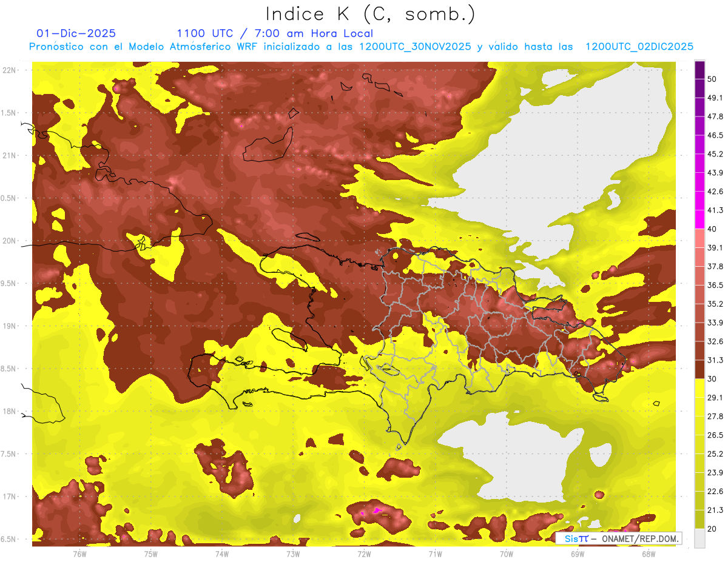Click the dark purple swatch atop the colorbar

point(699,72)
